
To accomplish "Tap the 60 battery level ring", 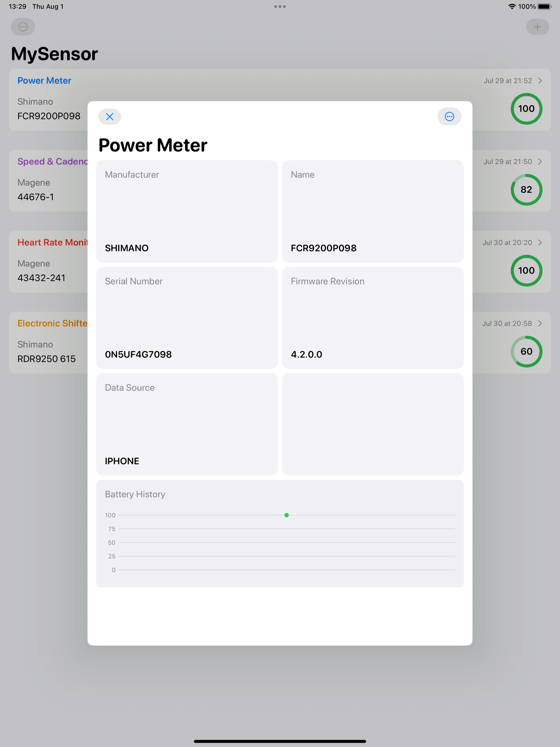I will (x=526, y=352).
